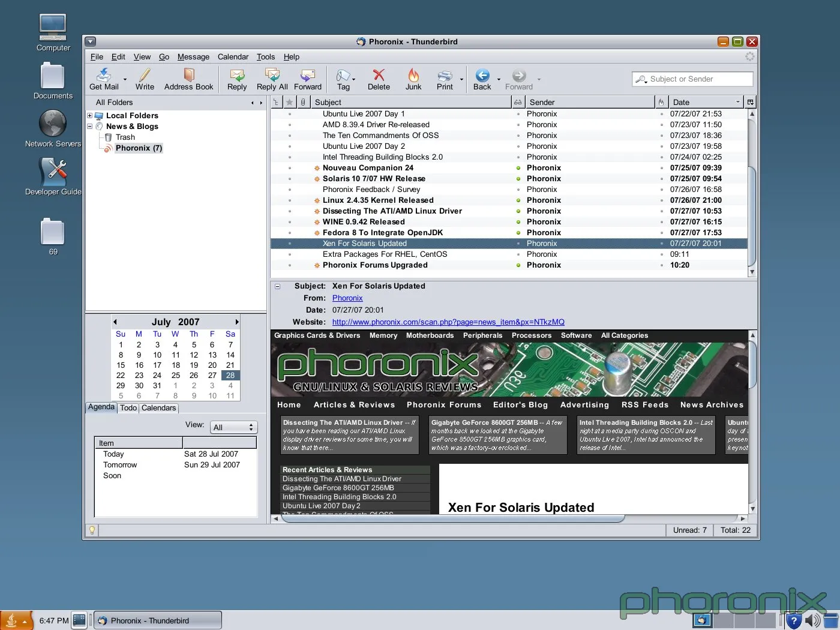Click the starred column header icon

(289, 102)
